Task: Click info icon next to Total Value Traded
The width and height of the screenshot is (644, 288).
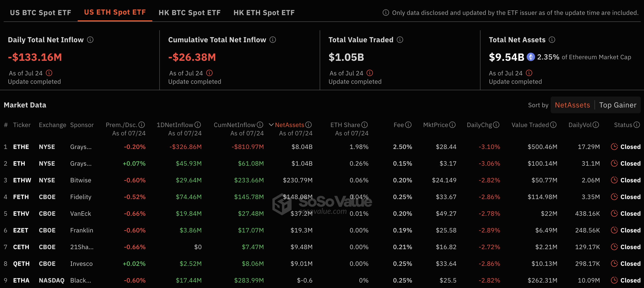Action: [x=400, y=40]
